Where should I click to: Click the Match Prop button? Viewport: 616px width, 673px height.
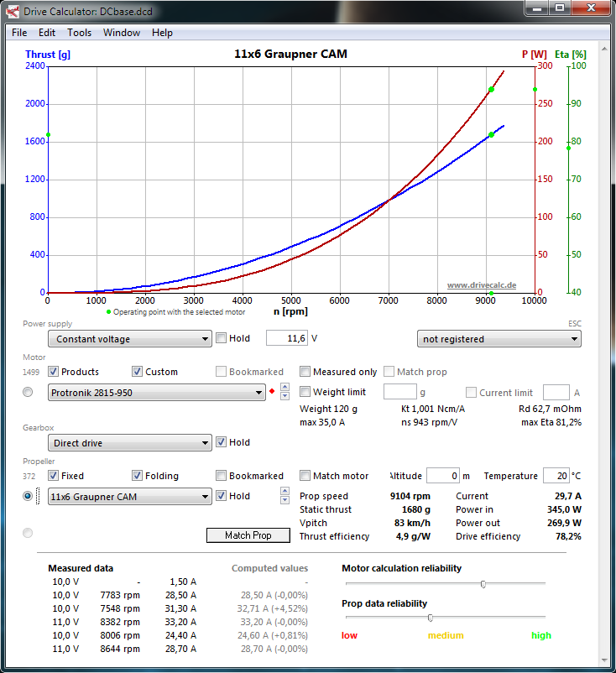(248, 535)
